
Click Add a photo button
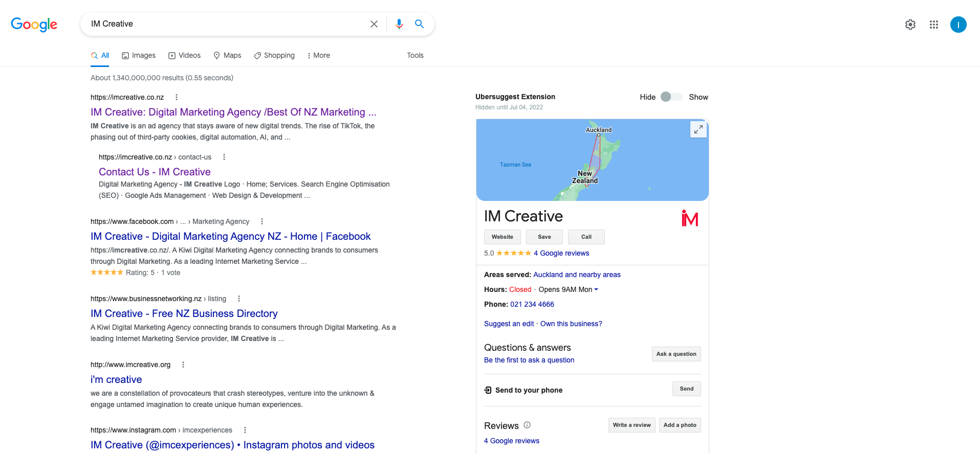tap(680, 425)
